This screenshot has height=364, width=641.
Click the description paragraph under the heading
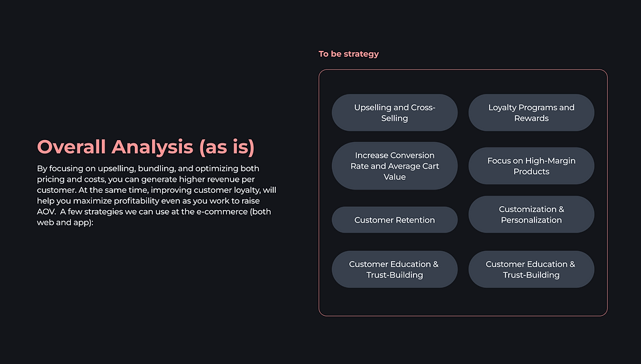coord(157,196)
